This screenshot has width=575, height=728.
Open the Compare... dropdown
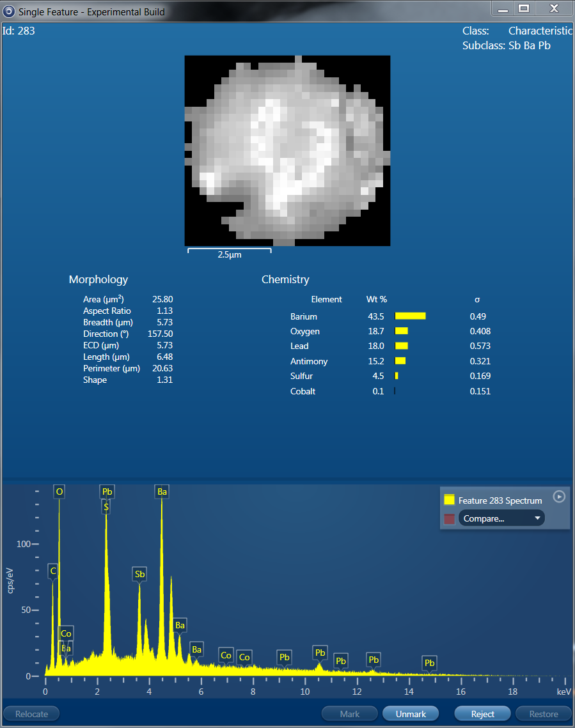click(501, 518)
